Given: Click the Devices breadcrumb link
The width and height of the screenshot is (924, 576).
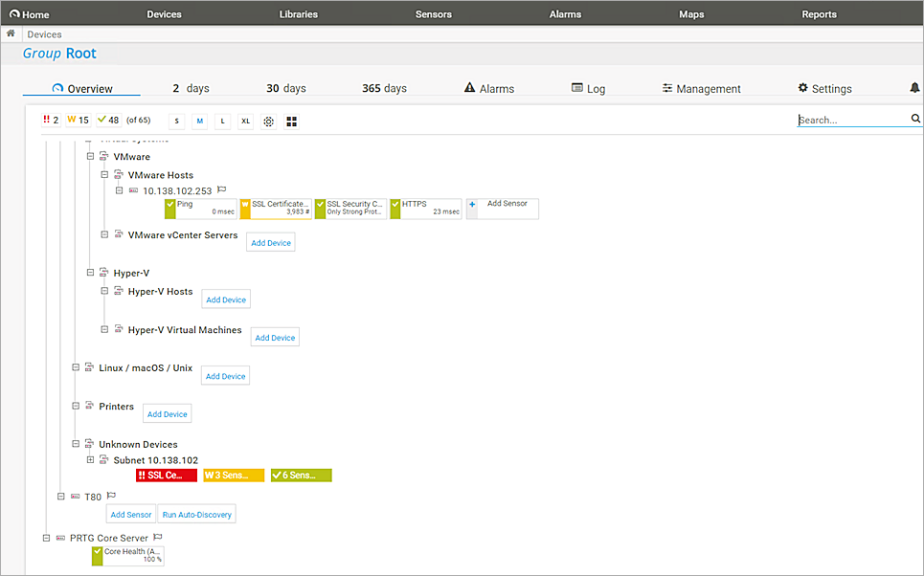Looking at the screenshot, I should tap(44, 34).
